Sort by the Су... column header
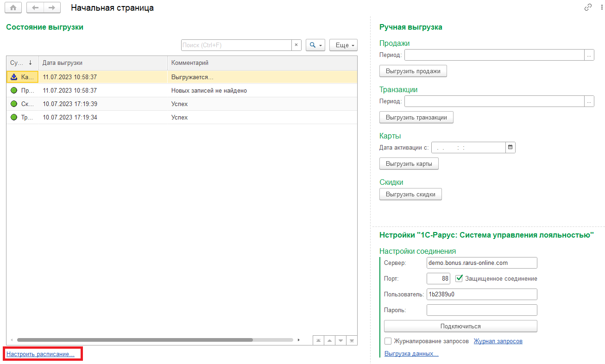The height and width of the screenshot is (364, 605). [22, 63]
